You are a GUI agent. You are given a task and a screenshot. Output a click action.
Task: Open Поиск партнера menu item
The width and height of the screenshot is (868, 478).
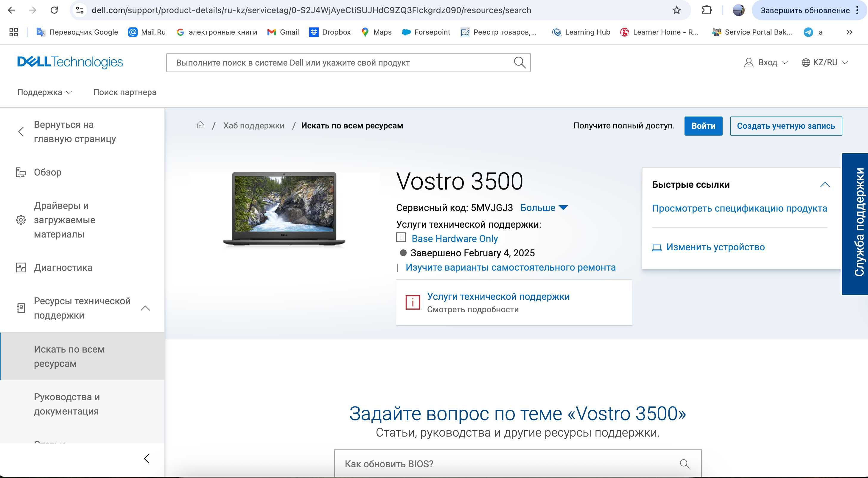pos(125,92)
